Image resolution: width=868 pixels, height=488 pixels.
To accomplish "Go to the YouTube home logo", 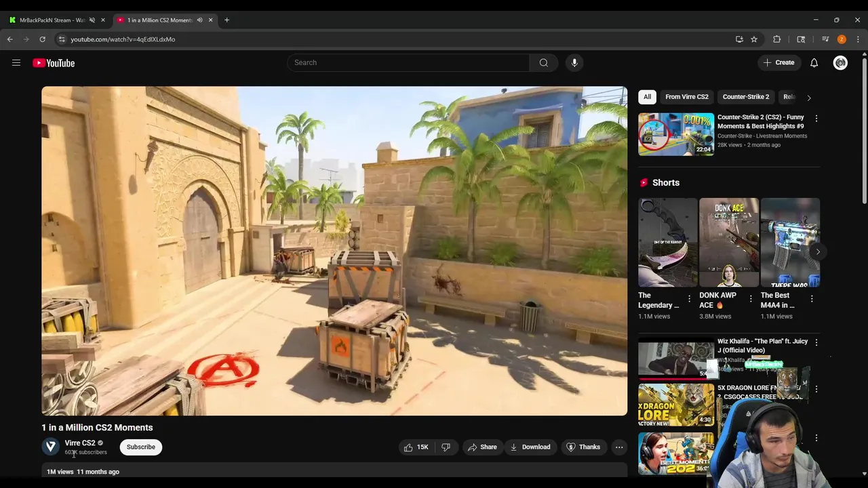I will (x=54, y=63).
